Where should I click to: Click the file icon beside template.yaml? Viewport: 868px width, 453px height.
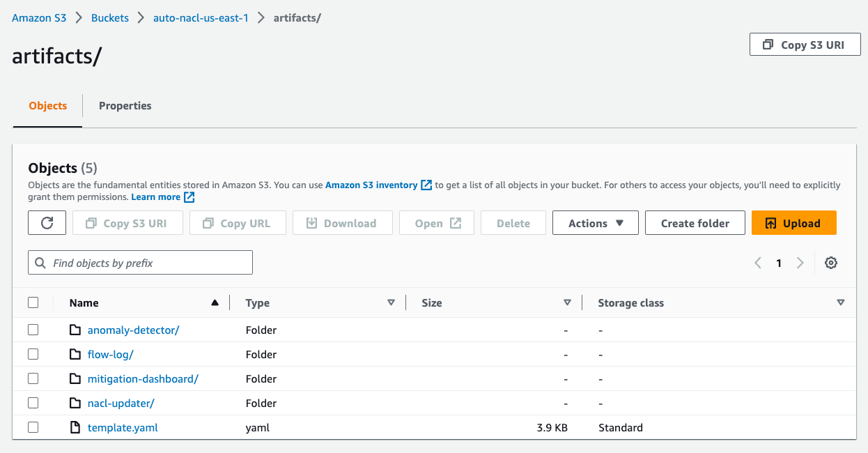click(x=75, y=427)
